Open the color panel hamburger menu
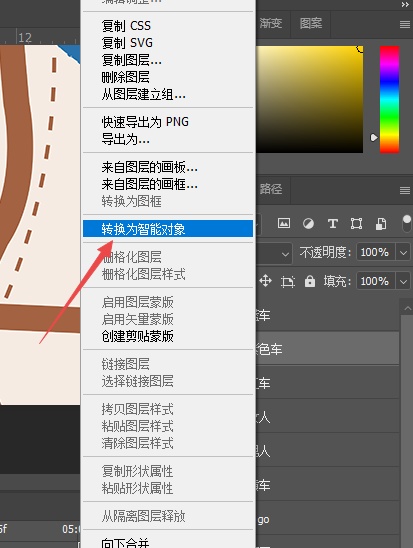The width and height of the screenshot is (413, 548). 405,24
